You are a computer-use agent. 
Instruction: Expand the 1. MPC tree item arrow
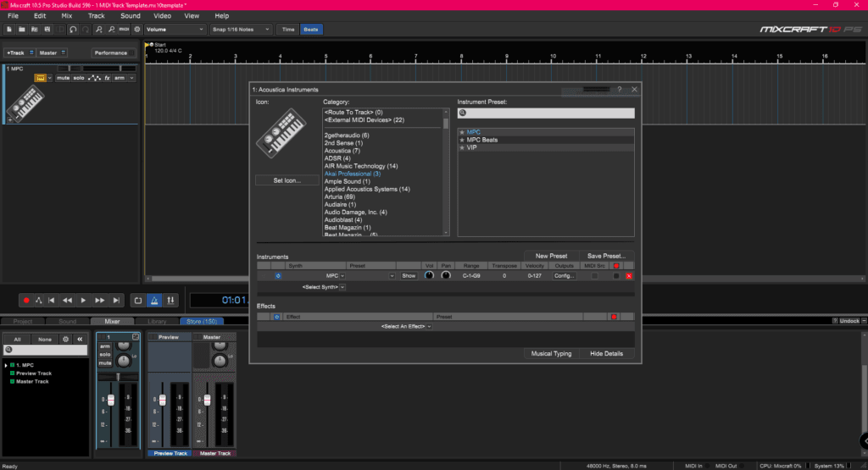tap(6, 366)
